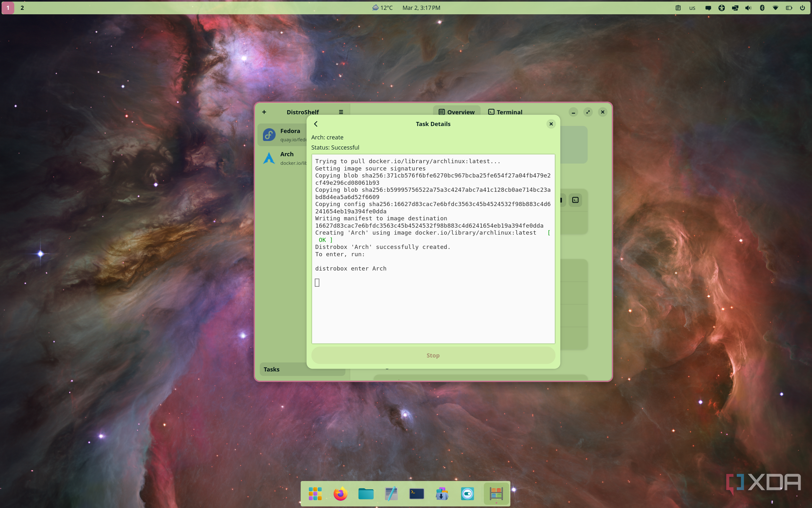Open the date and time calendar

[421, 8]
